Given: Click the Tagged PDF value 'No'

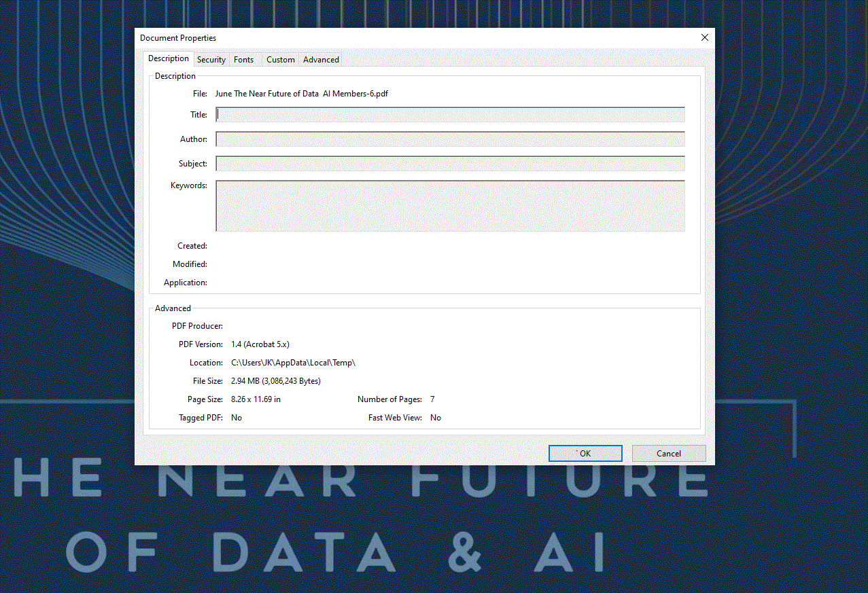Looking at the screenshot, I should [x=237, y=418].
